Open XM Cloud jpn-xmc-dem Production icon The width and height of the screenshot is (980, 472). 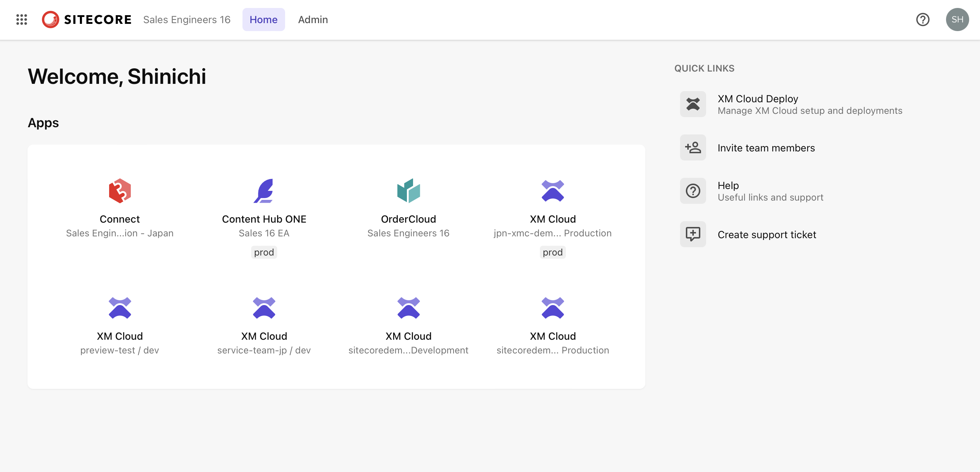[x=553, y=191]
